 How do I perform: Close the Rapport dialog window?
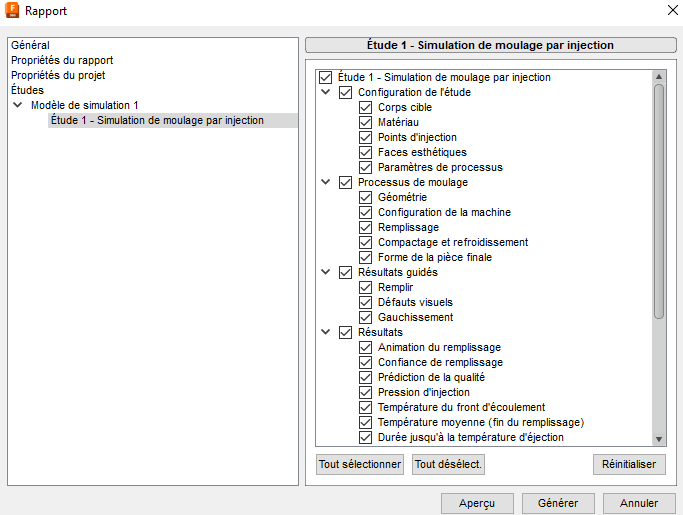[670, 12]
